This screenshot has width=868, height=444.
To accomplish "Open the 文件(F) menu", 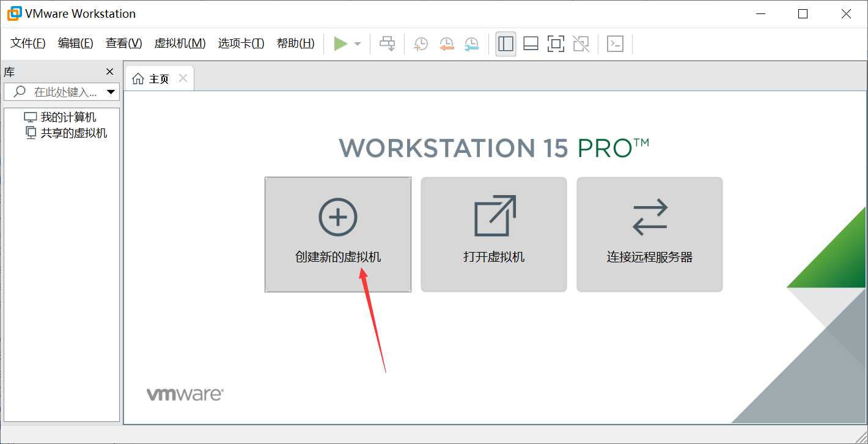I will [28, 43].
